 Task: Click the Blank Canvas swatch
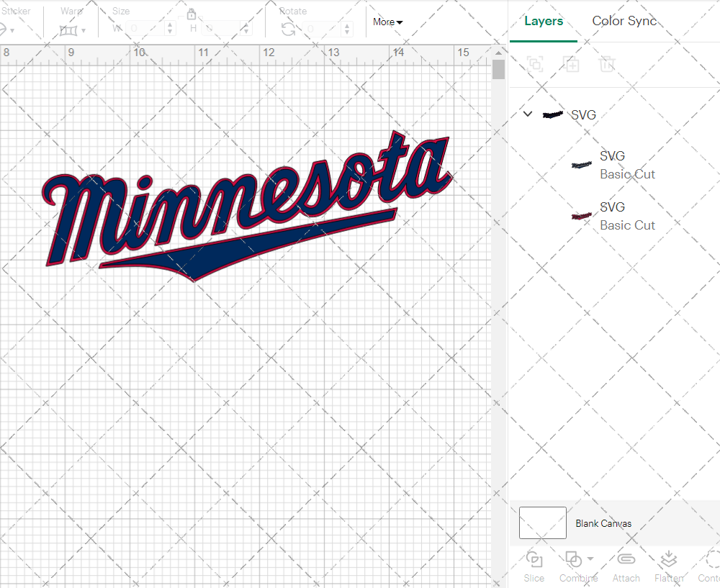coord(542,523)
